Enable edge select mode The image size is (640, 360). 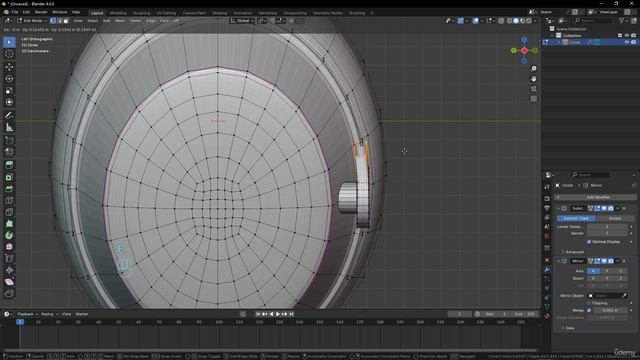point(59,20)
